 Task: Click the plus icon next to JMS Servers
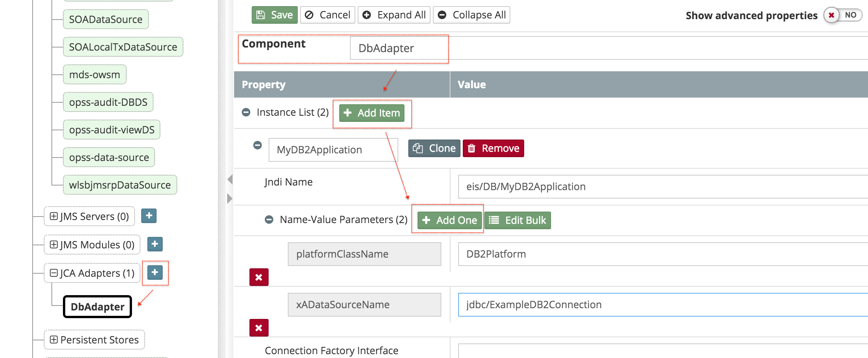pyautogui.click(x=149, y=216)
